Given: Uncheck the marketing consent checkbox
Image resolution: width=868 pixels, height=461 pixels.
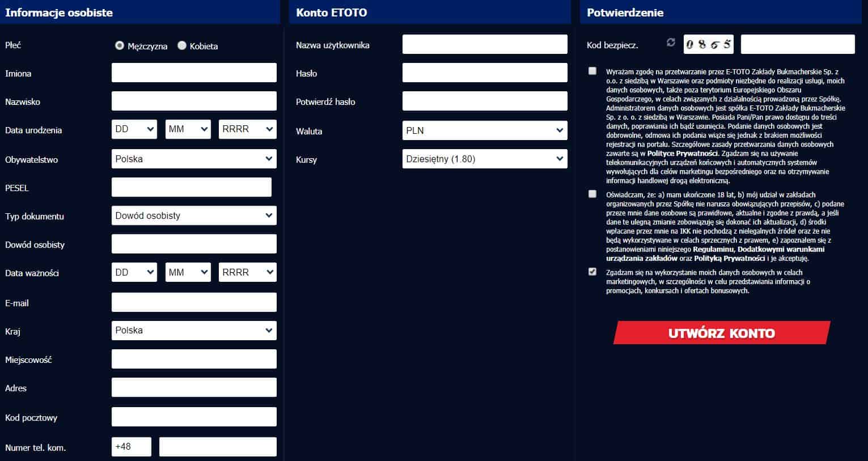Looking at the screenshot, I should [x=592, y=272].
